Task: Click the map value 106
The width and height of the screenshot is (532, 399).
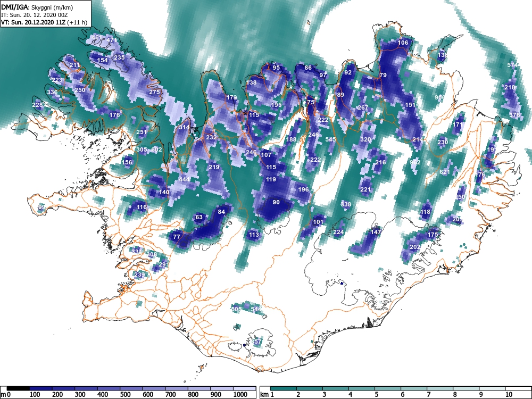Action: (403, 43)
